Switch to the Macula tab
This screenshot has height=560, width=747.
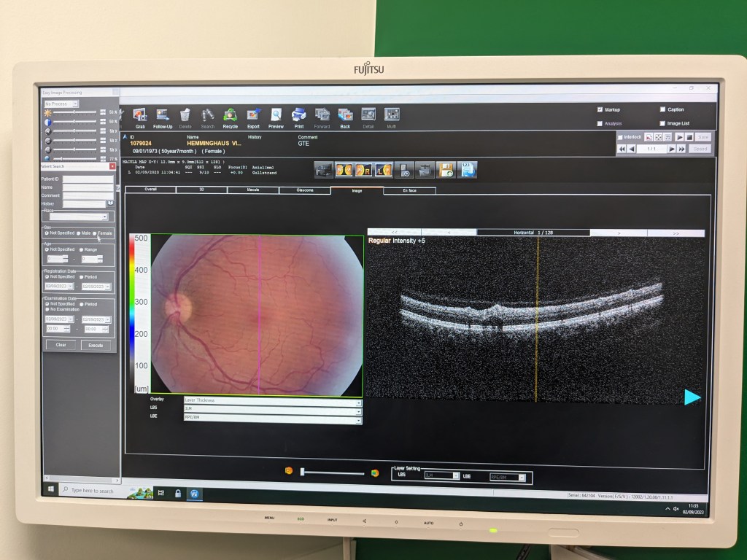pos(252,190)
